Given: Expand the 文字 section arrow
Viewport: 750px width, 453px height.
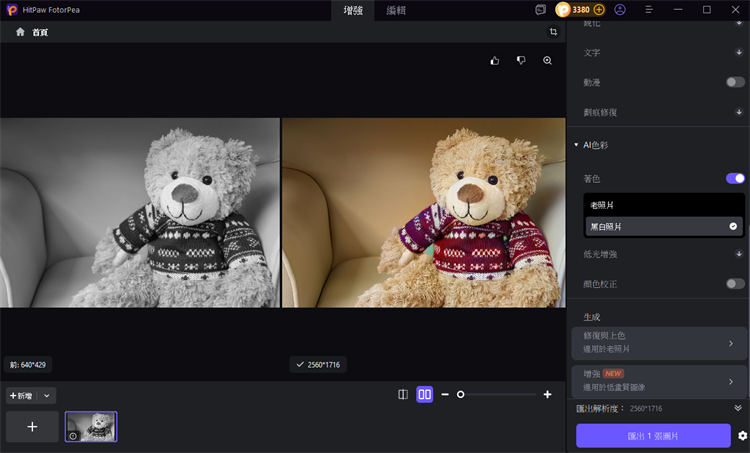Looking at the screenshot, I should click(x=739, y=52).
